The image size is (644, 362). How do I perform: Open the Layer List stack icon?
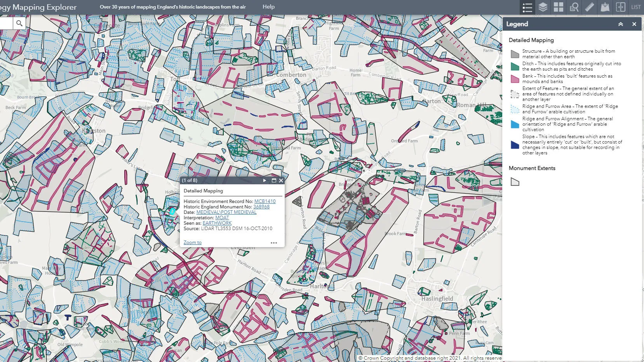pyautogui.click(x=543, y=7)
